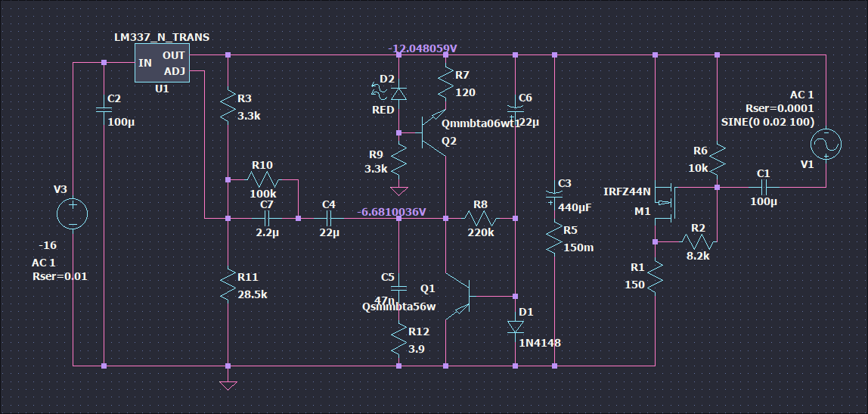Select the IRFZ44N MOSFET M1 symbol
The height and width of the screenshot is (414, 868).
tap(666, 203)
